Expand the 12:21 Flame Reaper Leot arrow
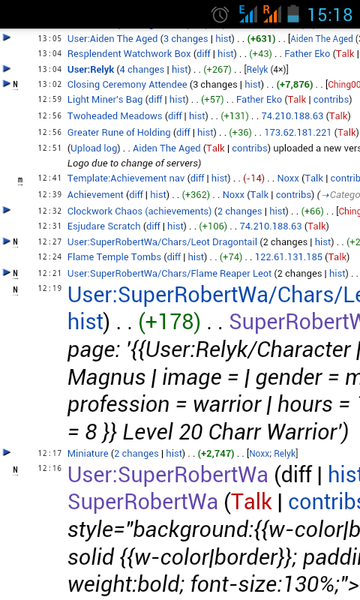 point(7,272)
